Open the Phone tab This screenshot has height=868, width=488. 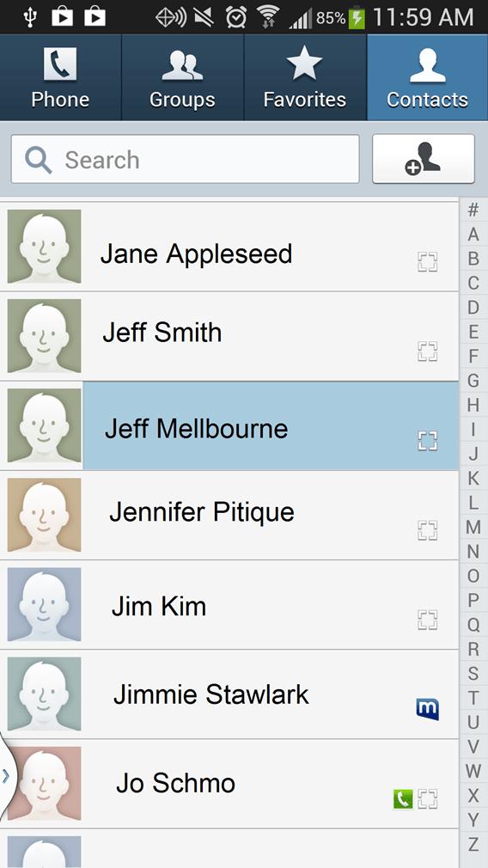coord(60,77)
